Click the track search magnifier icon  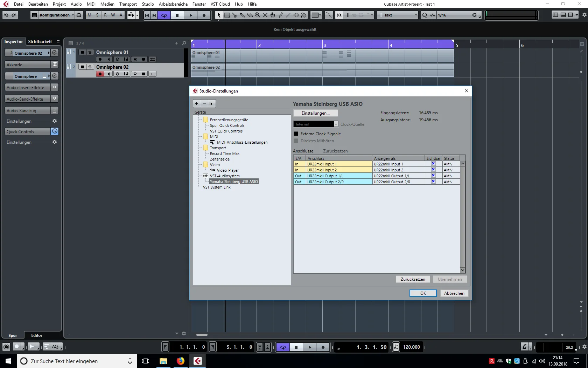(184, 43)
